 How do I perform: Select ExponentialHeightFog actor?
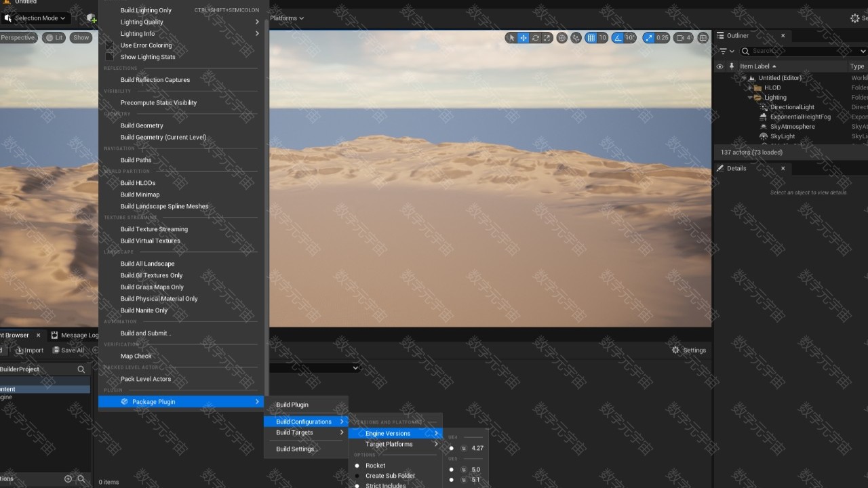(800, 117)
